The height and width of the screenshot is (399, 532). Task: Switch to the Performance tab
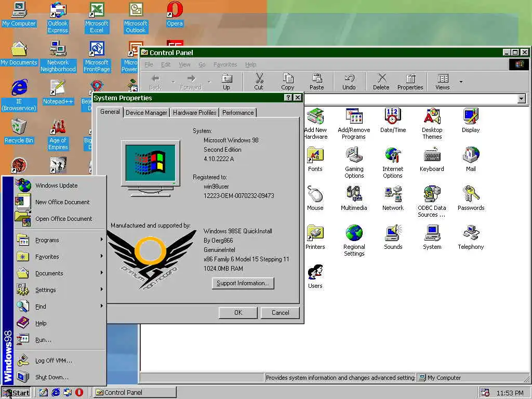pyautogui.click(x=238, y=113)
